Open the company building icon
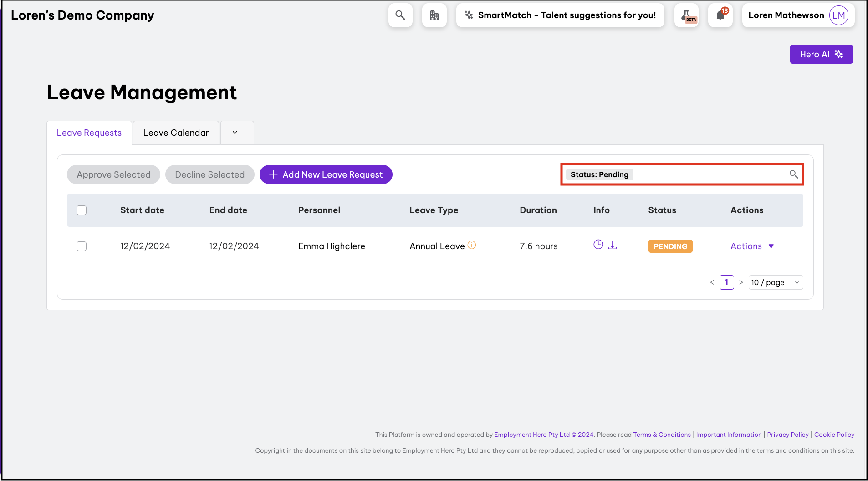Viewport: 868px width, 481px height. pyautogui.click(x=434, y=15)
